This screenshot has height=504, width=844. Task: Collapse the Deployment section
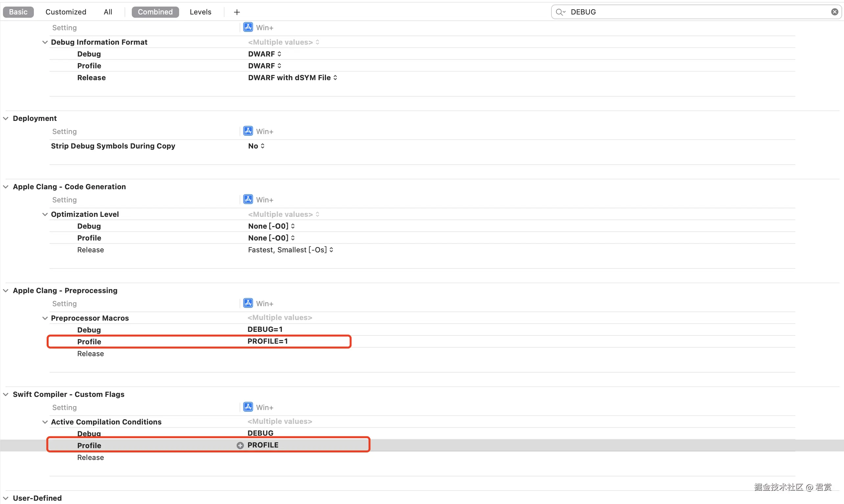coord(6,118)
